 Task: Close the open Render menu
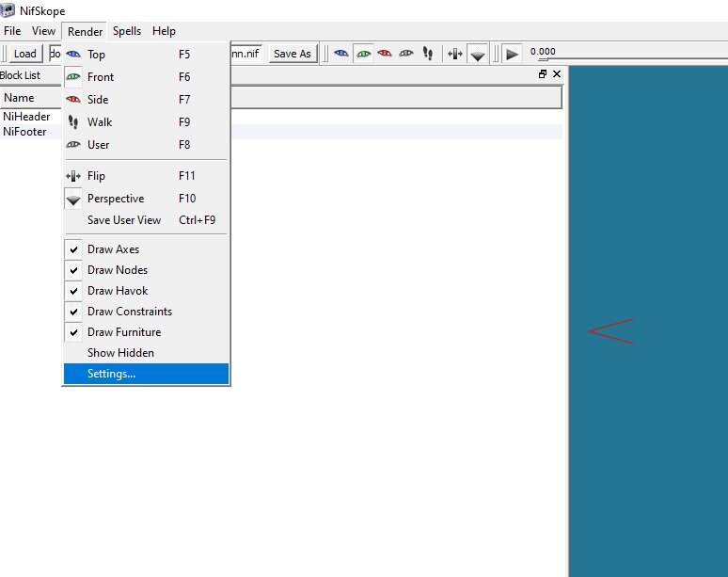[85, 32]
